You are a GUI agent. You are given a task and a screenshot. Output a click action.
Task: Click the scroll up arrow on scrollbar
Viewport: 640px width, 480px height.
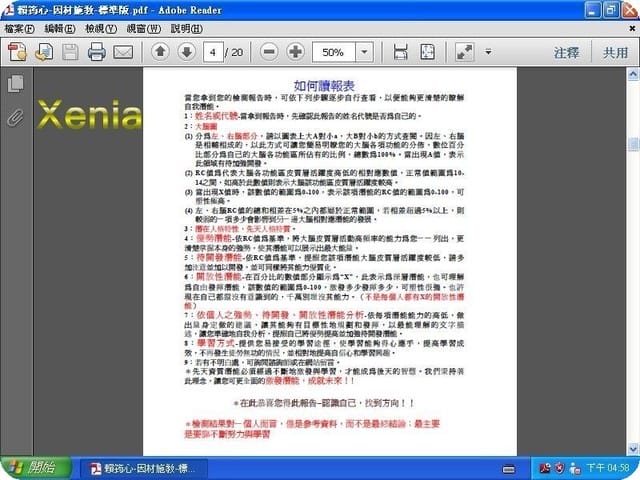tap(633, 74)
